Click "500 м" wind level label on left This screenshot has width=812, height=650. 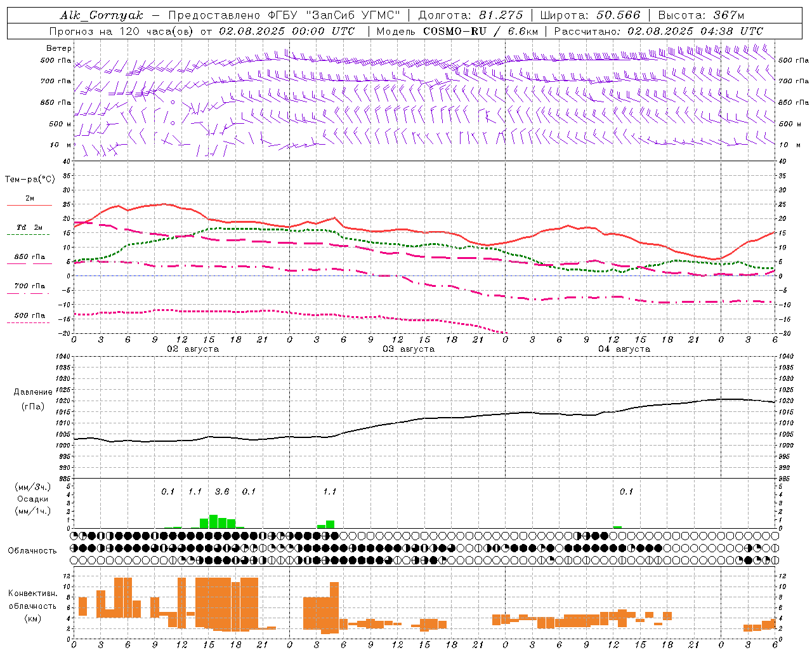point(60,124)
